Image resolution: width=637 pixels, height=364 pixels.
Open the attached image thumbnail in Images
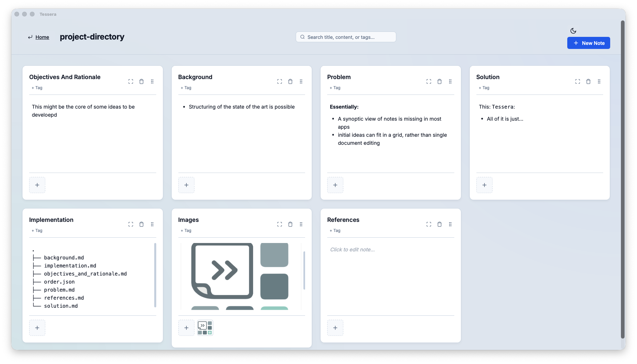[205, 328]
